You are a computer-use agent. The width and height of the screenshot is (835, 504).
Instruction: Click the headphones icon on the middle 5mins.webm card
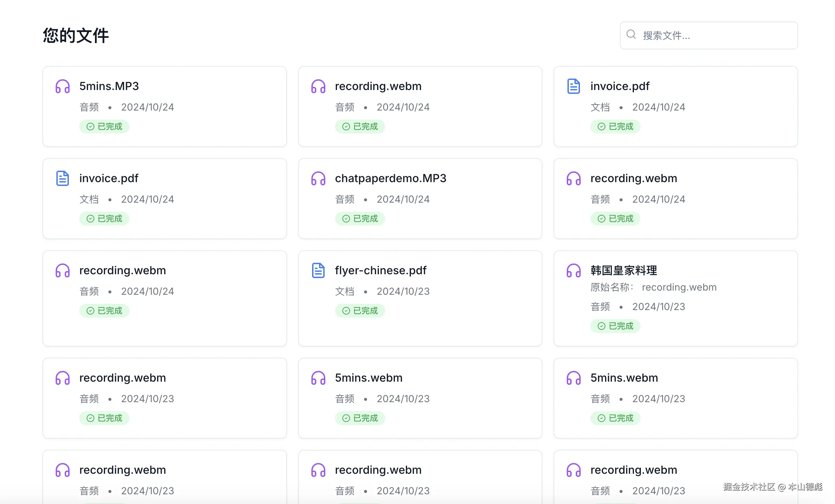coord(318,378)
